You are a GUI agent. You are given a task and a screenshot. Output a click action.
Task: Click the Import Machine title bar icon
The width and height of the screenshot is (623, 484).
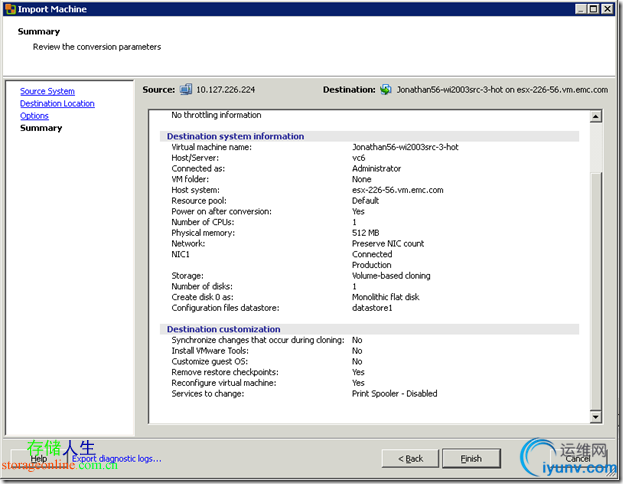[10, 9]
